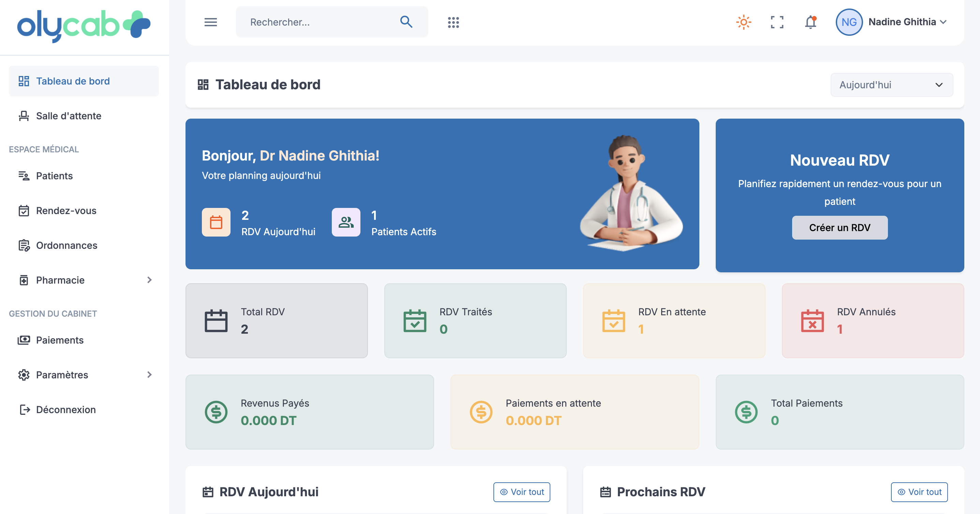The height and width of the screenshot is (514, 980).
Task: Click the Déconnexion logout icon
Action: [x=24, y=409]
